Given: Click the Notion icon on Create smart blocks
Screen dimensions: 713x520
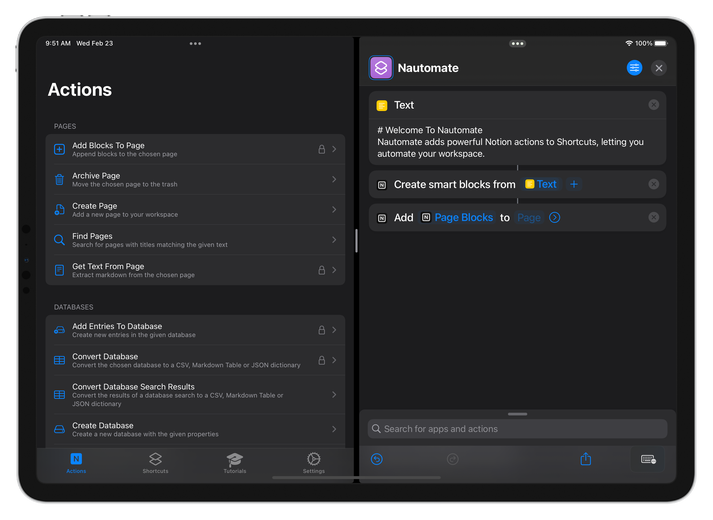Looking at the screenshot, I should coord(382,185).
